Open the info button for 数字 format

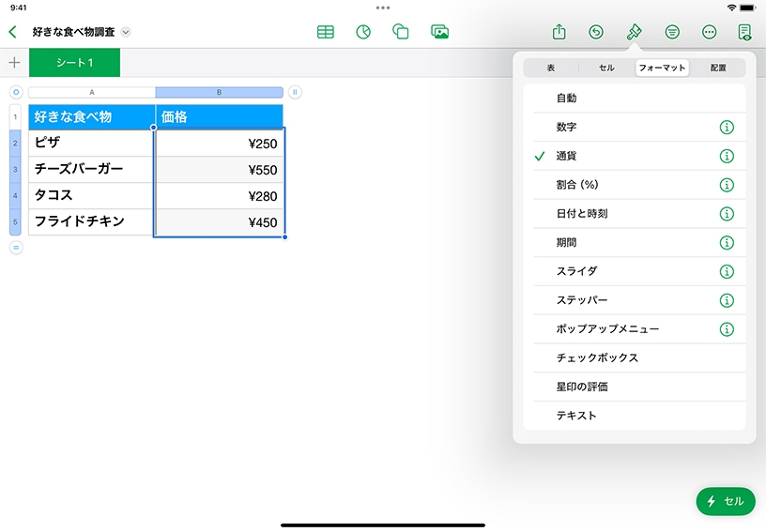point(726,128)
